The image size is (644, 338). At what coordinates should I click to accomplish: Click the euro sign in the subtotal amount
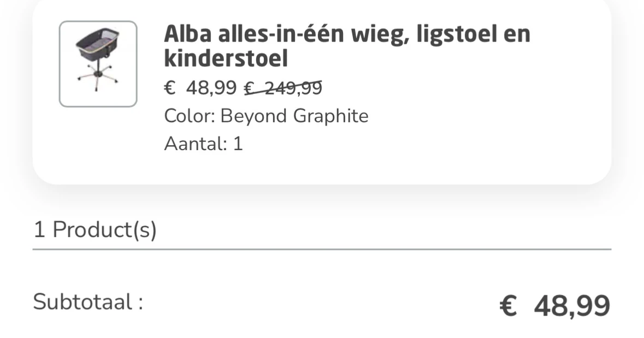click(x=509, y=306)
